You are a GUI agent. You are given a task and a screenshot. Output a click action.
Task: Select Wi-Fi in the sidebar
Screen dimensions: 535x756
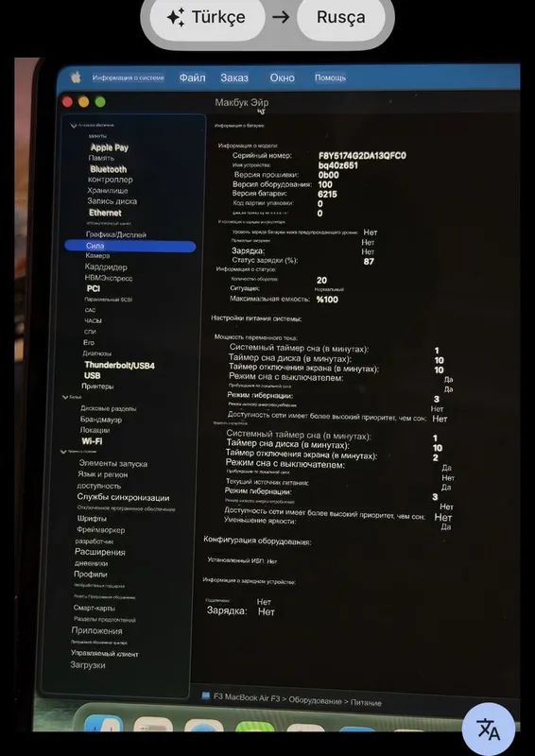(x=92, y=440)
